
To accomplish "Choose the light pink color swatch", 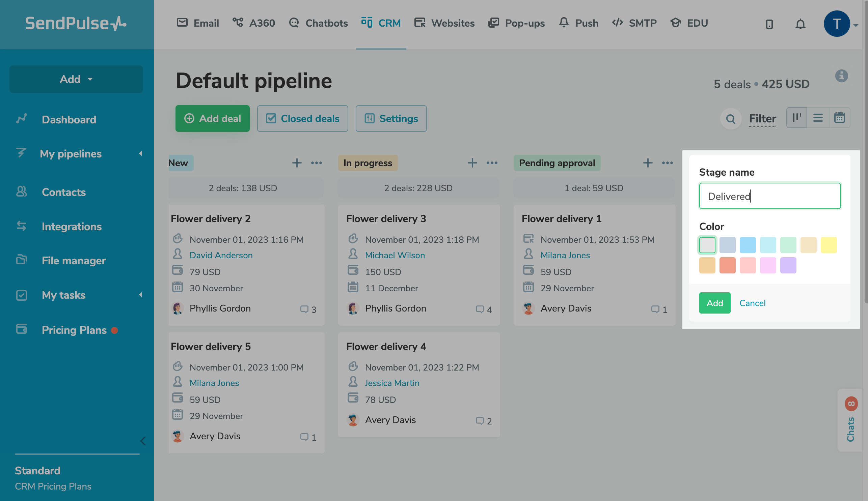I will (748, 265).
